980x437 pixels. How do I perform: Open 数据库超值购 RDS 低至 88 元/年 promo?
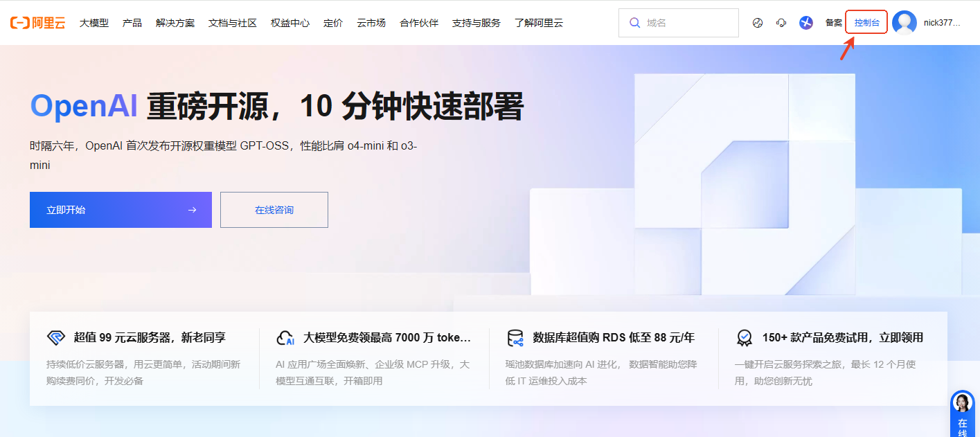click(x=614, y=337)
